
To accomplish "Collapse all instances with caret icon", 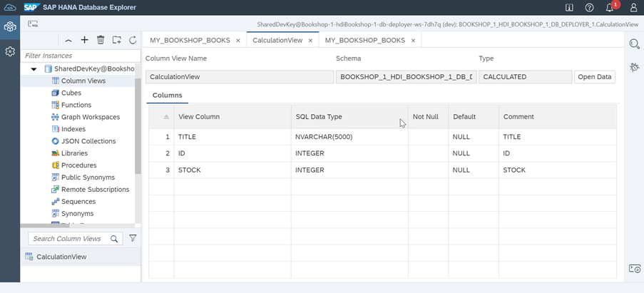I will (68, 40).
